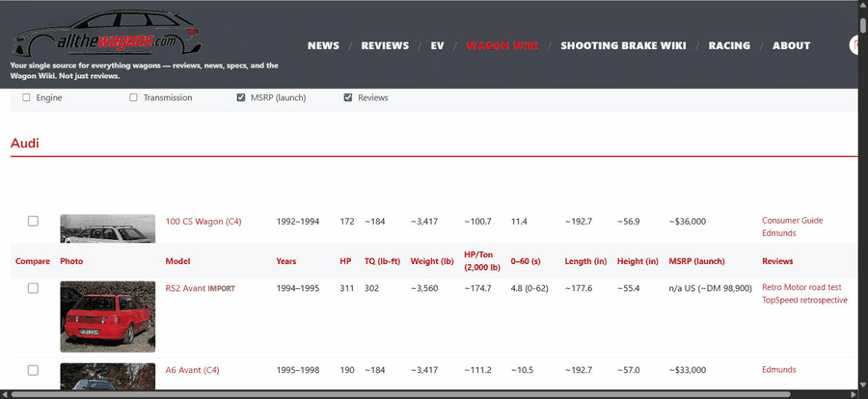Enable the Transmission column checkbox

coord(133,97)
